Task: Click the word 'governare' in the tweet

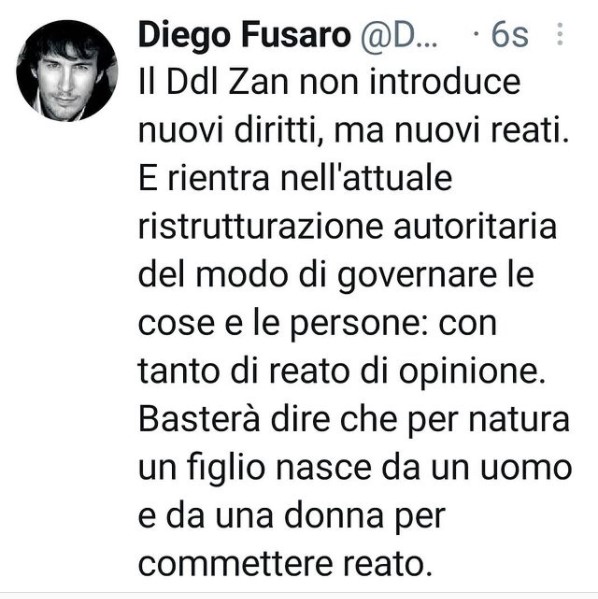Action: tap(417, 277)
